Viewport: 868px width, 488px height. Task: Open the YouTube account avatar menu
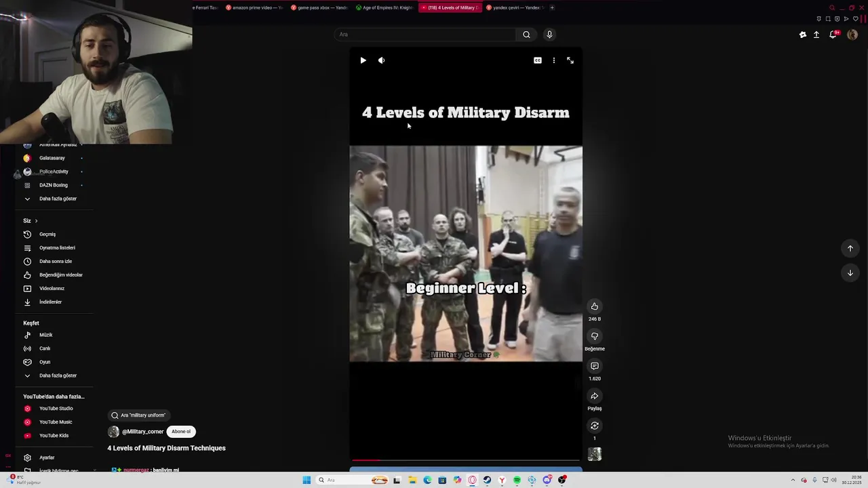click(852, 35)
